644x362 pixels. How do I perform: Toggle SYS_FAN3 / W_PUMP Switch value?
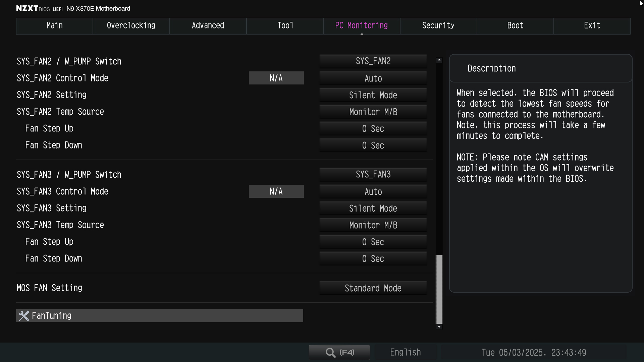[x=373, y=175]
